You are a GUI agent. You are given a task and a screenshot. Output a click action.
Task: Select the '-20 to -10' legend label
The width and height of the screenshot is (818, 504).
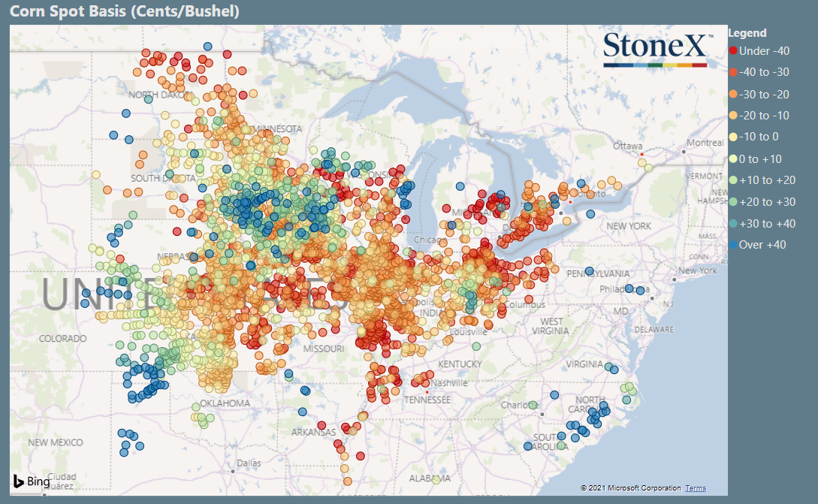click(764, 116)
